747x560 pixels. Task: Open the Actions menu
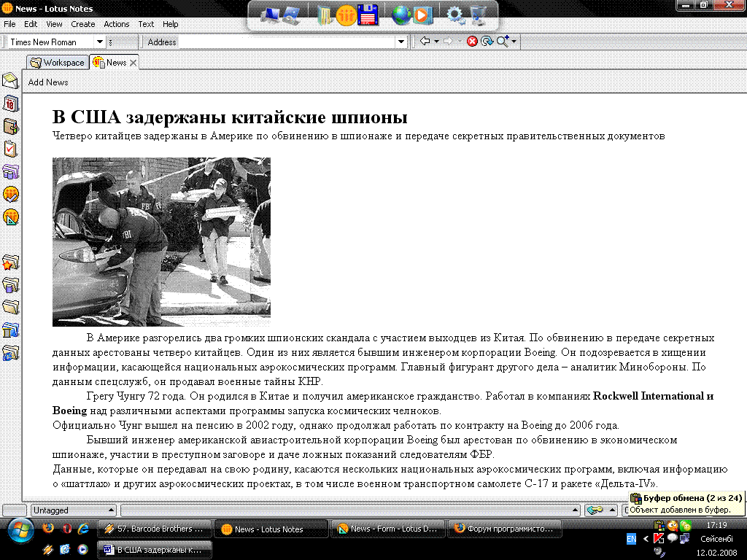point(116,24)
